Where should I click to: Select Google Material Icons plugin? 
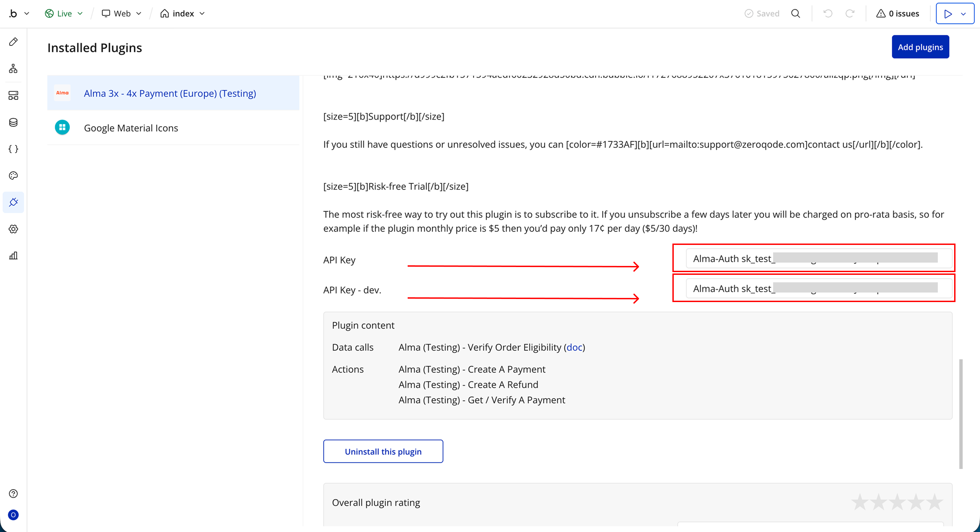click(x=131, y=128)
